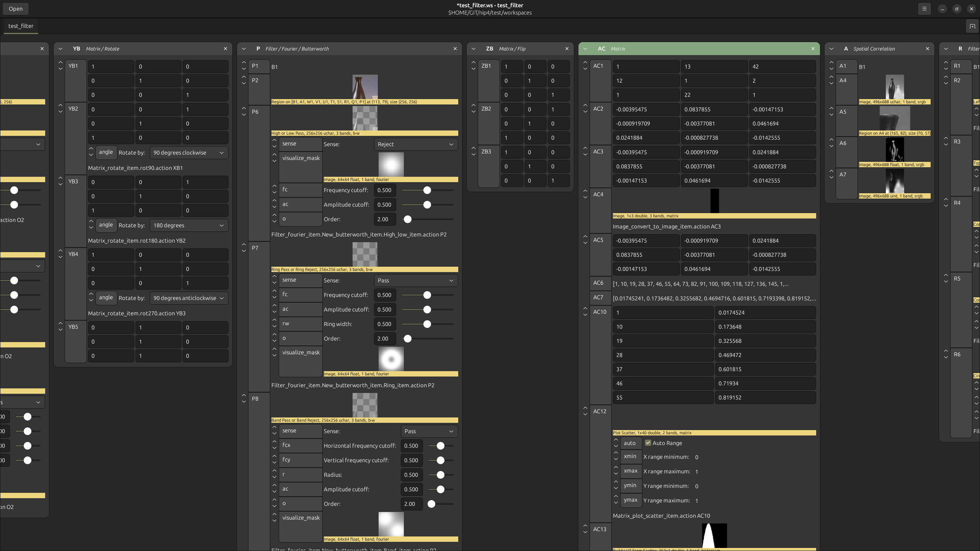Click the Frequency cutoff value field in P6
The image size is (980, 551).
click(x=384, y=190)
